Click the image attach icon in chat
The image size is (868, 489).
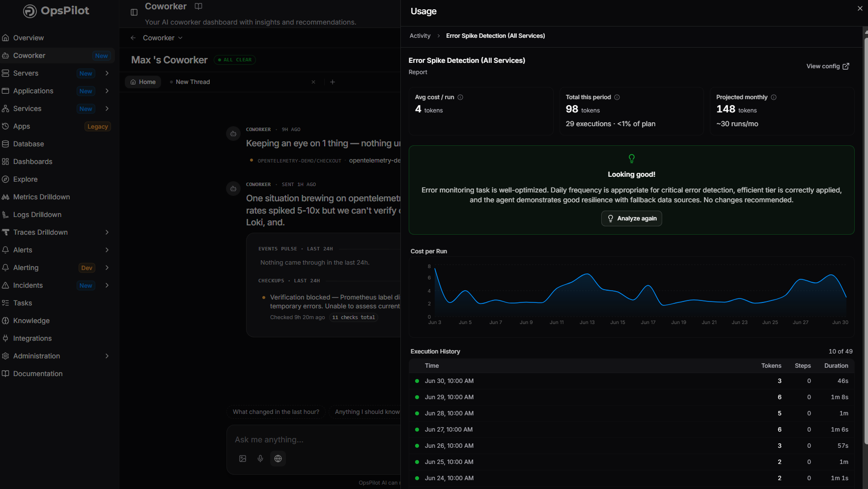(243, 459)
